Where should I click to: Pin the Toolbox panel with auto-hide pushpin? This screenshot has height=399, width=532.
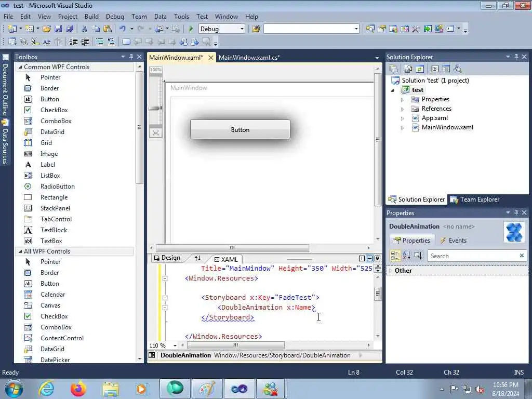coord(131,57)
